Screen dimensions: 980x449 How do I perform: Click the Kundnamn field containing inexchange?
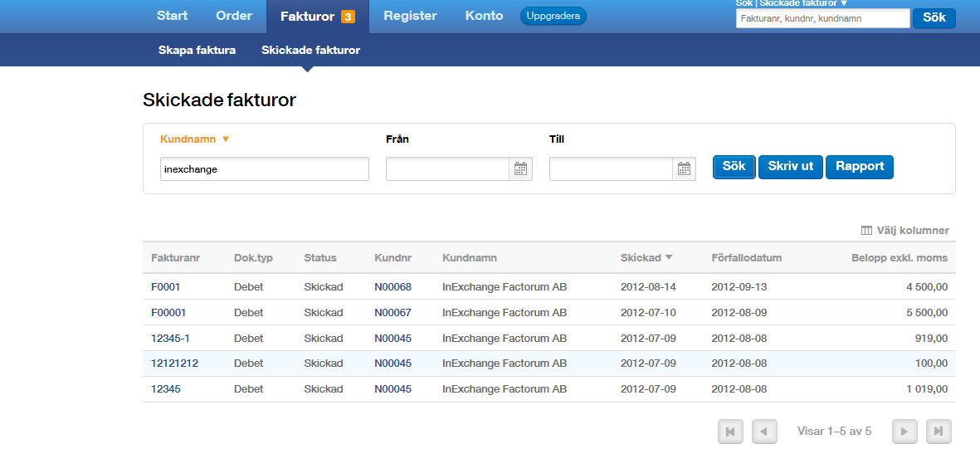click(265, 168)
